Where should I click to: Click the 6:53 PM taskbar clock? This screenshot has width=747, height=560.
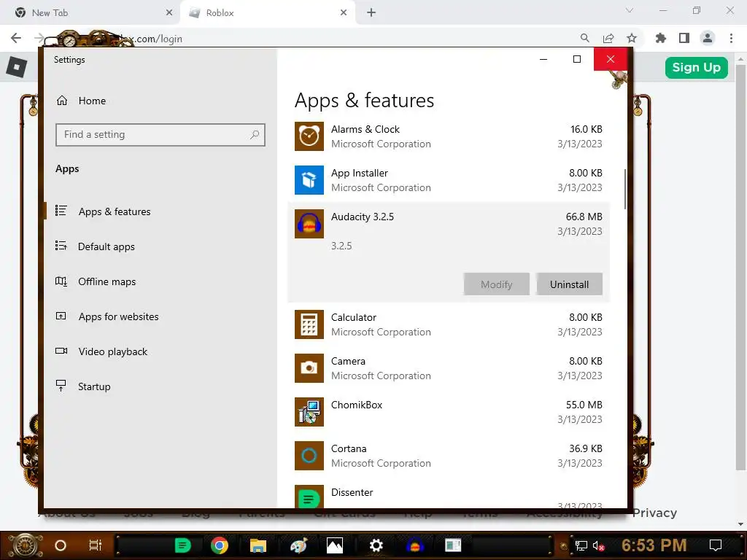[654, 545]
